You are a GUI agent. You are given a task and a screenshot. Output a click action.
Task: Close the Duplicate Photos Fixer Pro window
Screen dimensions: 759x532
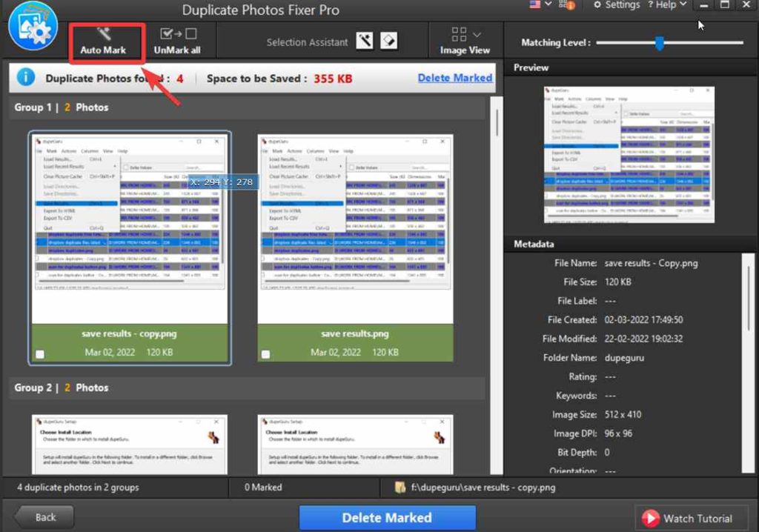pyautogui.click(x=746, y=5)
